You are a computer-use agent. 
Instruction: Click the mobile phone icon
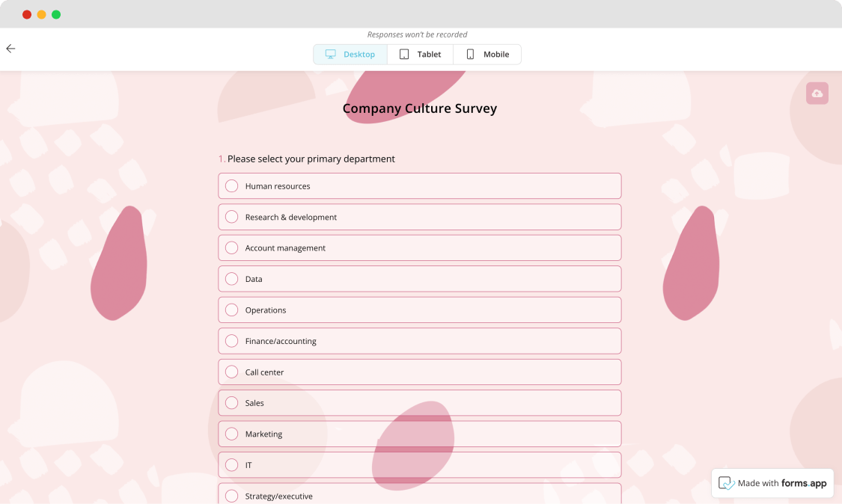[x=470, y=55]
